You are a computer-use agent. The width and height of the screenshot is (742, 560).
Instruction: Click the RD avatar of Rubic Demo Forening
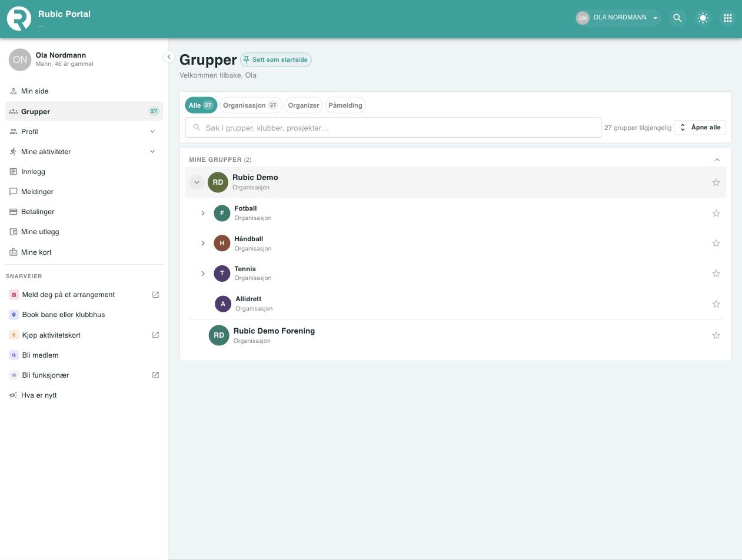(x=219, y=335)
